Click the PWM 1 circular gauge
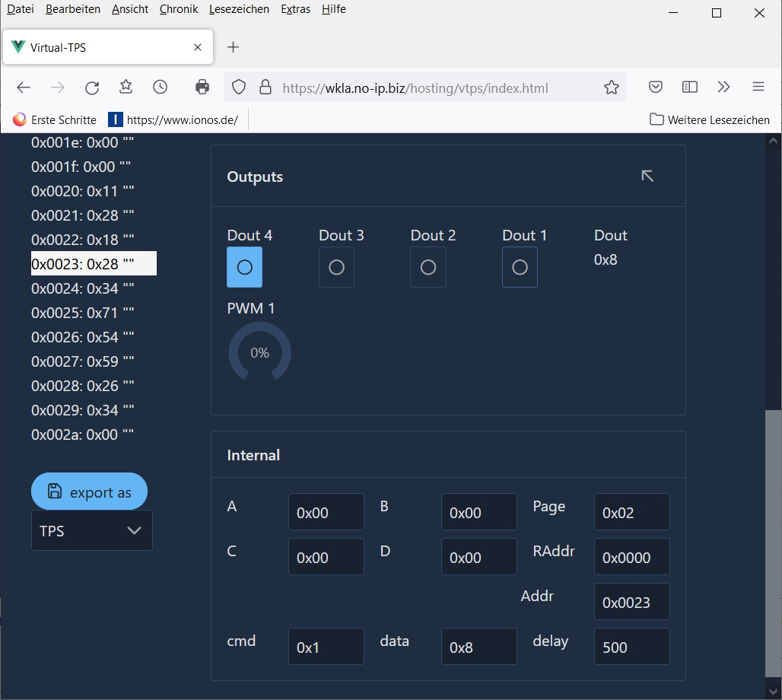 [x=259, y=352]
